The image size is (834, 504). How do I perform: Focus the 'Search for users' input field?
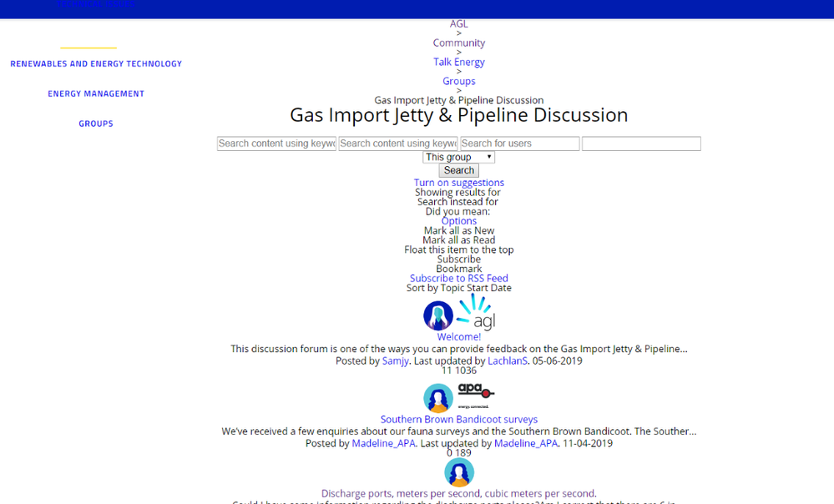click(519, 144)
